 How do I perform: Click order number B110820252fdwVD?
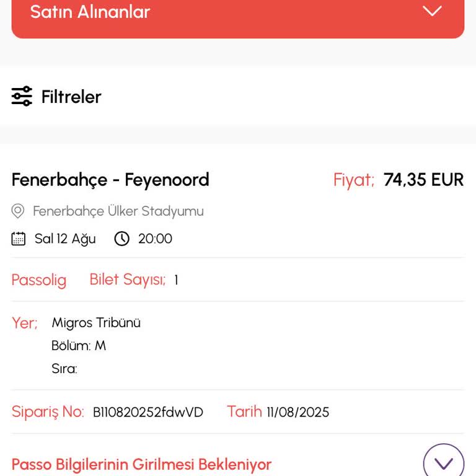(148, 412)
